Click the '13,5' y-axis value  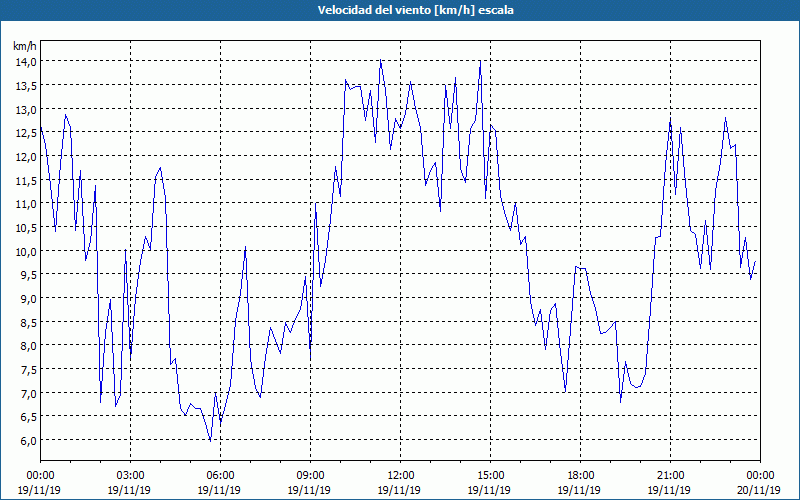point(27,86)
